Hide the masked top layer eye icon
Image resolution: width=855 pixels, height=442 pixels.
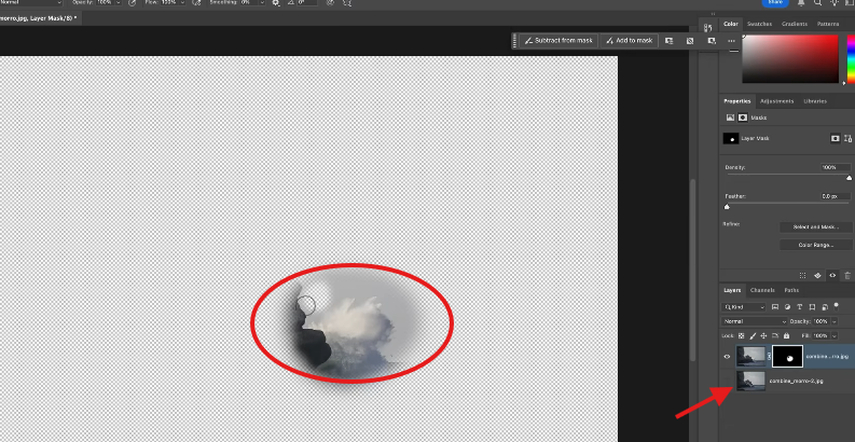coord(727,356)
